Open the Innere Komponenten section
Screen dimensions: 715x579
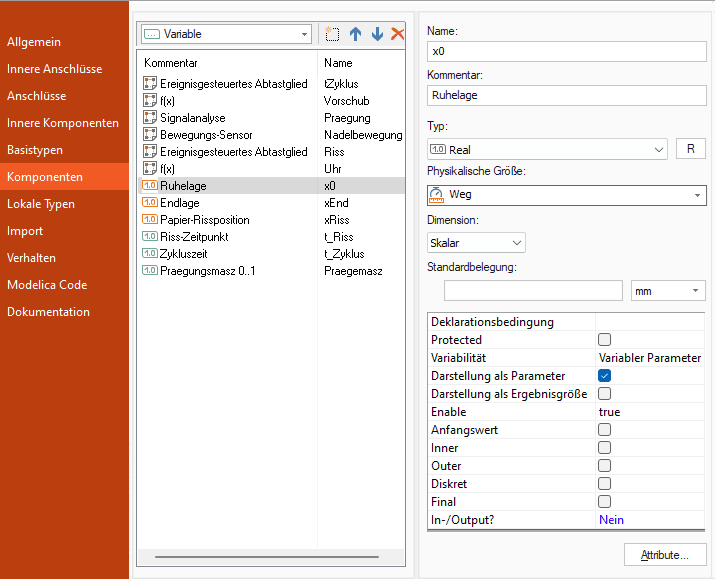pyautogui.click(x=63, y=123)
